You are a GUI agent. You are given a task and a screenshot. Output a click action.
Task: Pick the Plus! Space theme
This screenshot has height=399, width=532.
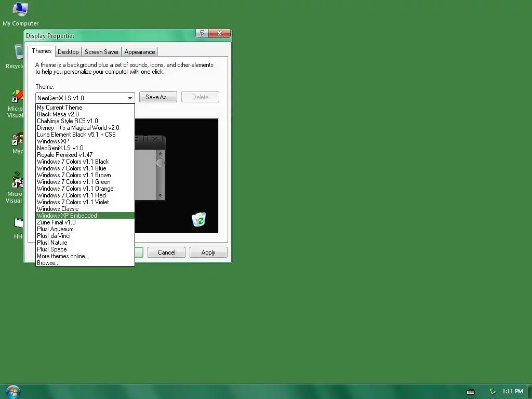click(85, 249)
